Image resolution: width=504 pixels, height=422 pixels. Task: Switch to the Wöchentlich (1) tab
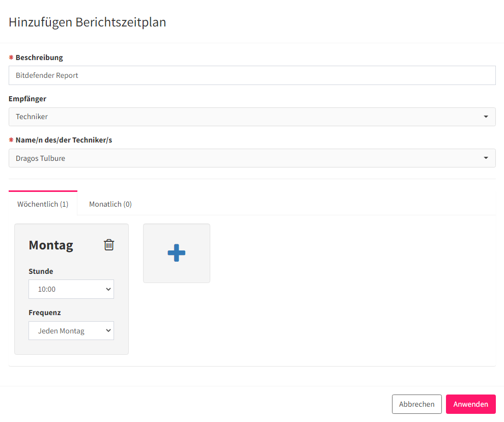43,204
